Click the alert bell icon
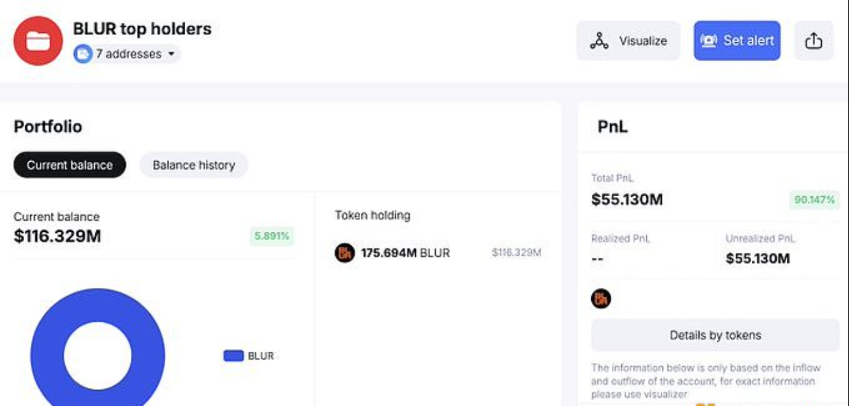849x406 pixels. pyautogui.click(x=709, y=41)
